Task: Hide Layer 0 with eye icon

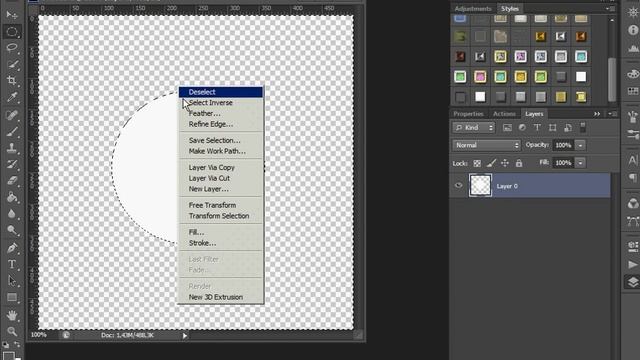Action: click(459, 186)
